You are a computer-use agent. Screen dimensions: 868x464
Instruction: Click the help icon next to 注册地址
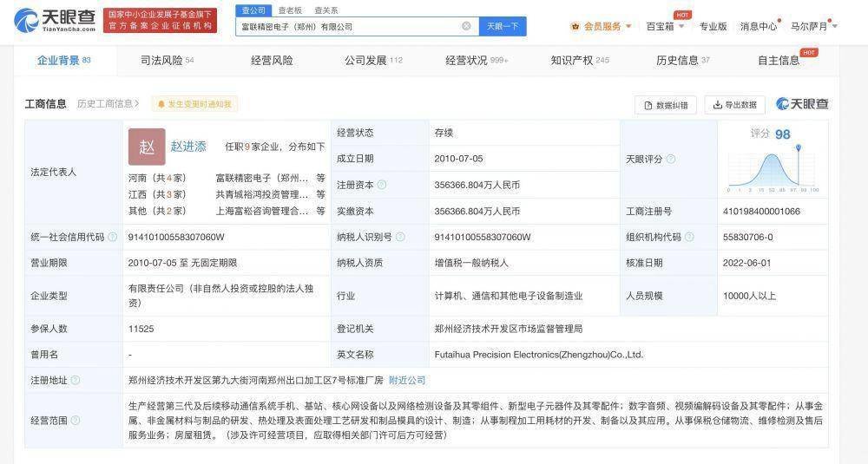coord(76,380)
